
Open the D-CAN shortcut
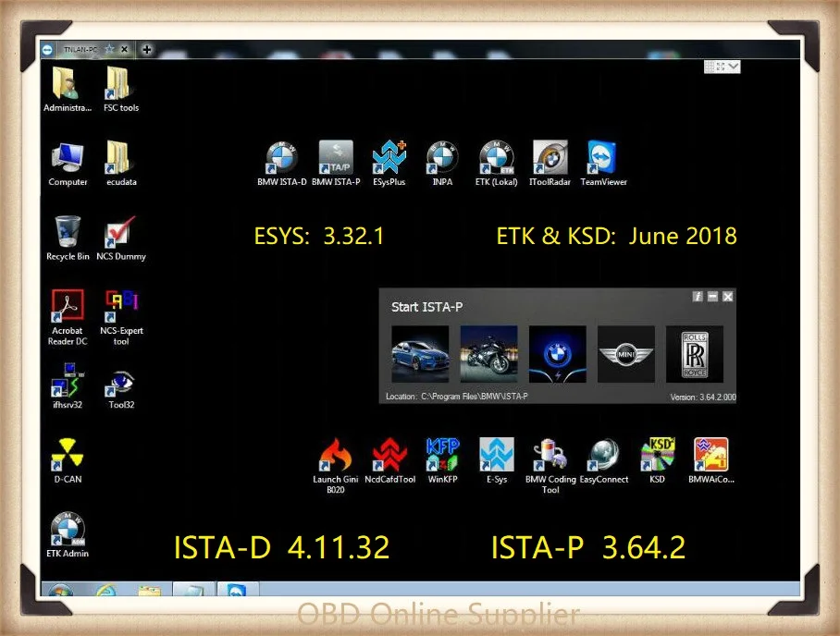pos(68,460)
